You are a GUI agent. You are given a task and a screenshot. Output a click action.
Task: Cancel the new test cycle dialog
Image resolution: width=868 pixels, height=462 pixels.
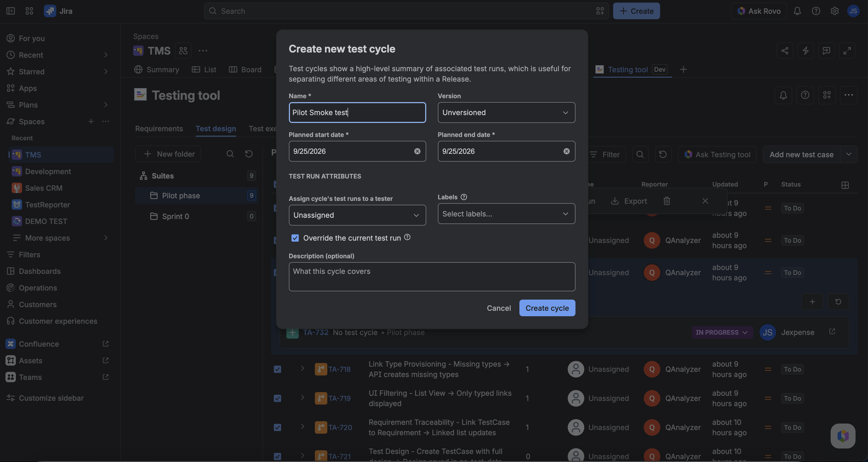(499, 308)
